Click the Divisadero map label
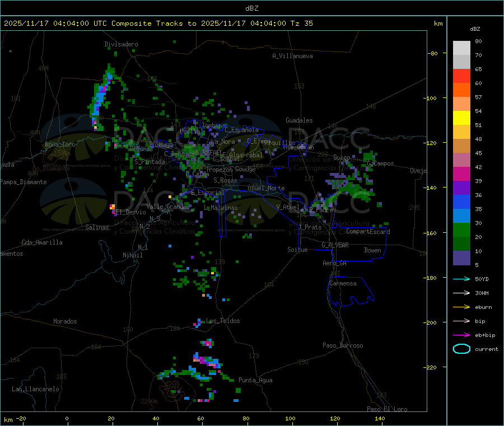This screenshot has width=504, height=426. point(121,44)
